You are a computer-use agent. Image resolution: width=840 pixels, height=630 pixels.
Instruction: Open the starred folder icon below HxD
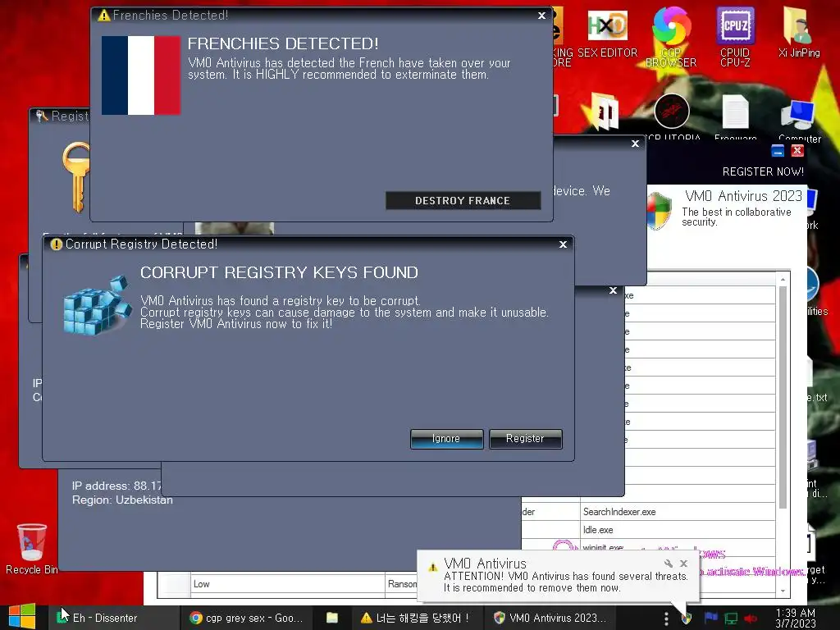tap(604, 112)
